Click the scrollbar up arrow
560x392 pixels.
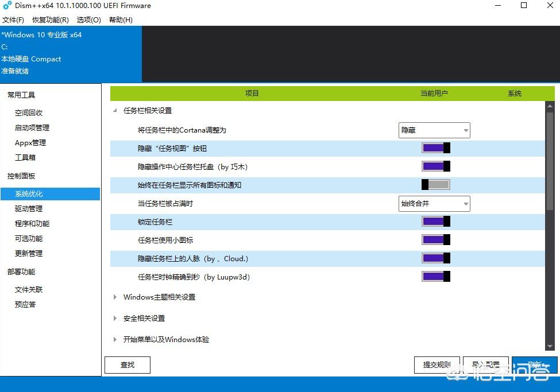click(x=550, y=106)
